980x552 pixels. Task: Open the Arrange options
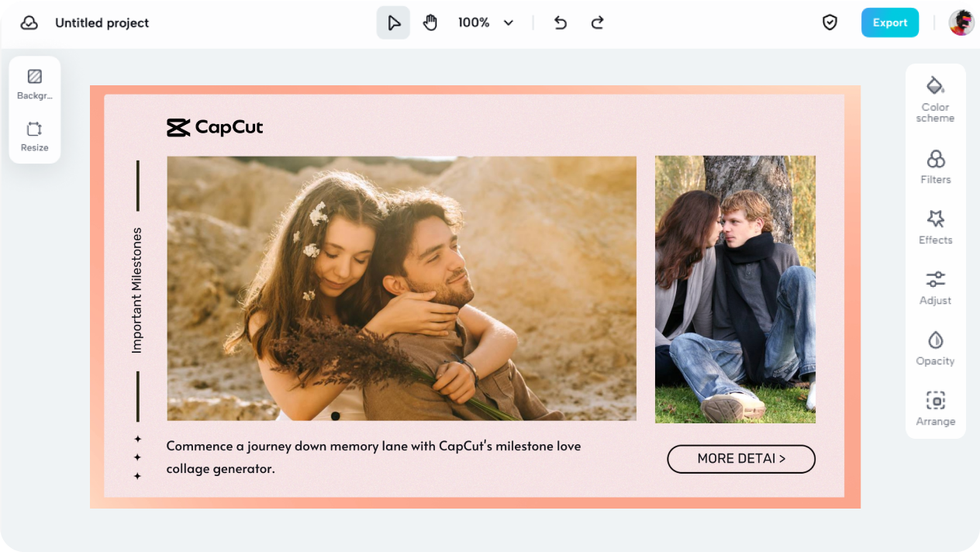click(x=935, y=409)
